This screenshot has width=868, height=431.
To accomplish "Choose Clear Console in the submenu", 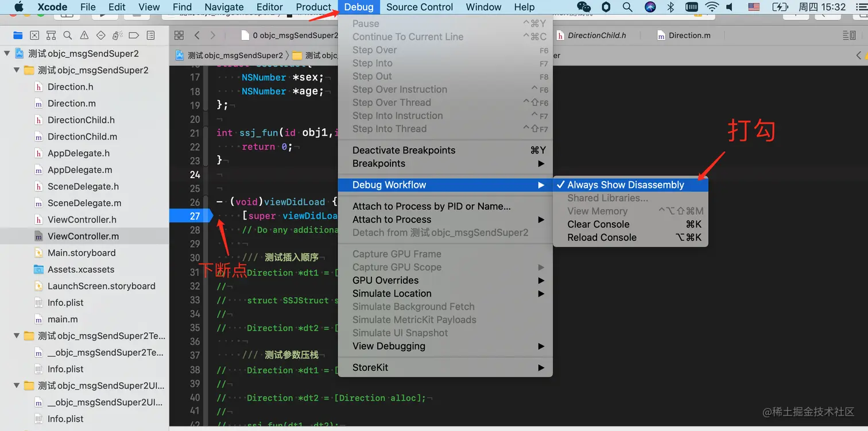I will point(630,225).
